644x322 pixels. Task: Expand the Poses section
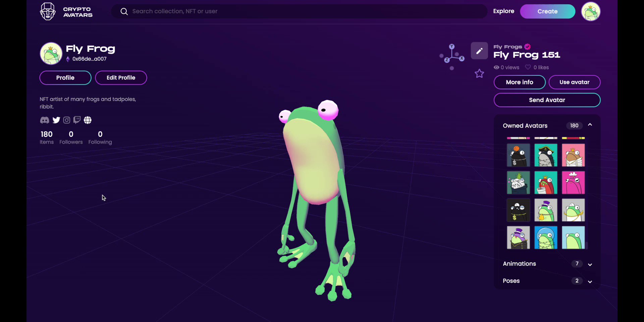click(x=590, y=282)
